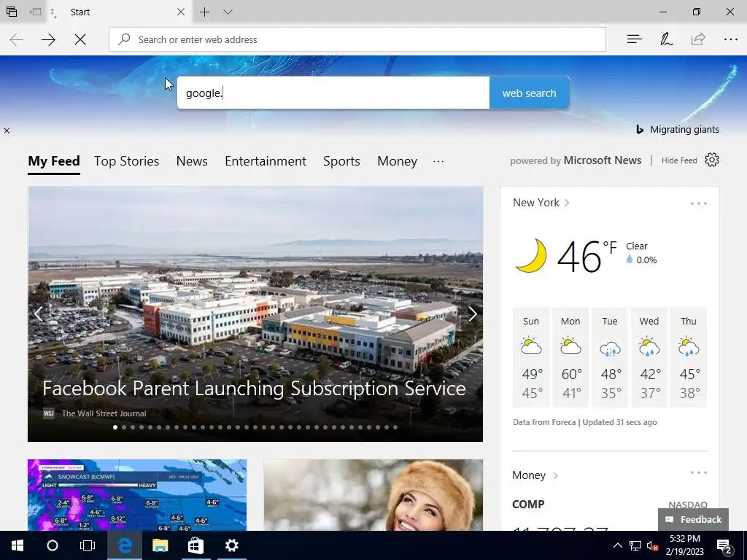This screenshot has height=560, width=747.
Task: View Thursday forecast column
Action: (689, 357)
